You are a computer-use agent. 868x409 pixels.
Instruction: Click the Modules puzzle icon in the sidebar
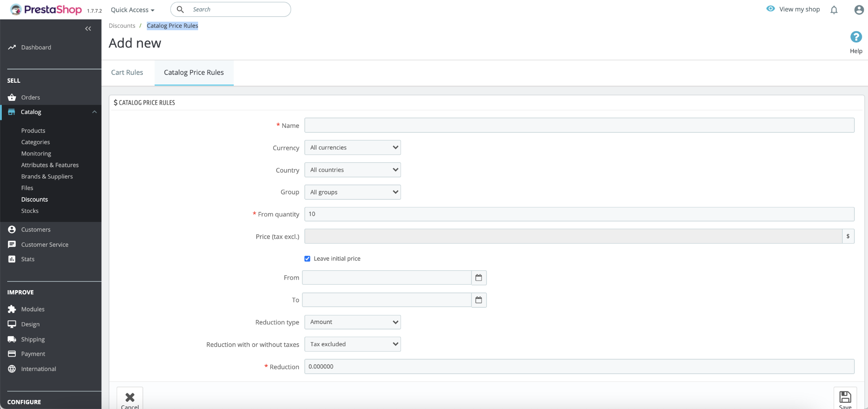12,309
